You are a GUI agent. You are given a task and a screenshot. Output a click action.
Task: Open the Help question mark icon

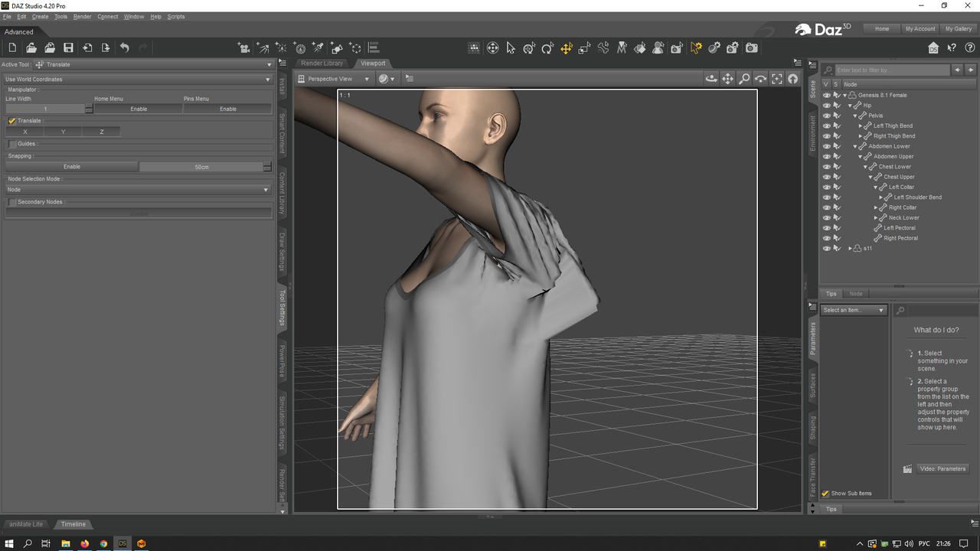click(970, 48)
